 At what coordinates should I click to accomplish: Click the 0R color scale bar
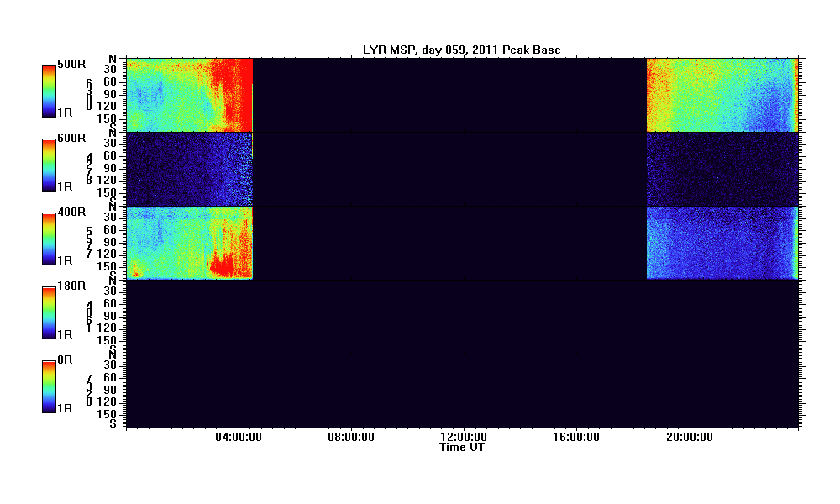tap(49, 386)
